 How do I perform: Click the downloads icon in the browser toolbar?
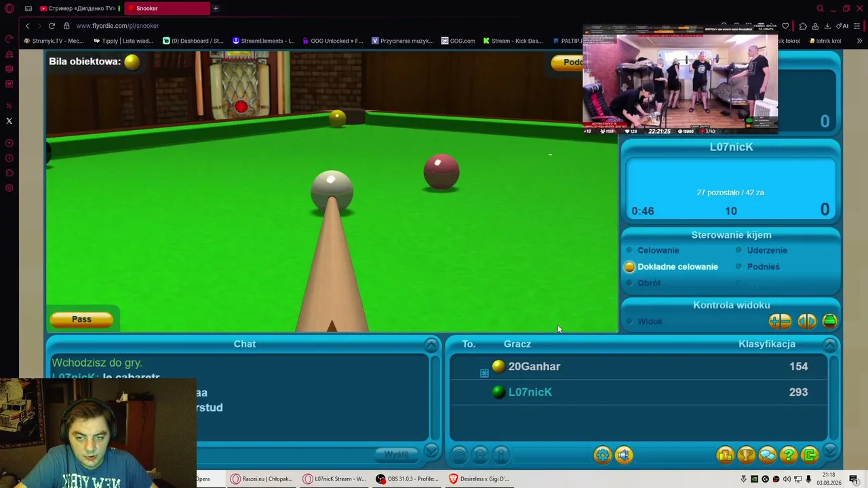pyautogui.click(x=827, y=26)
